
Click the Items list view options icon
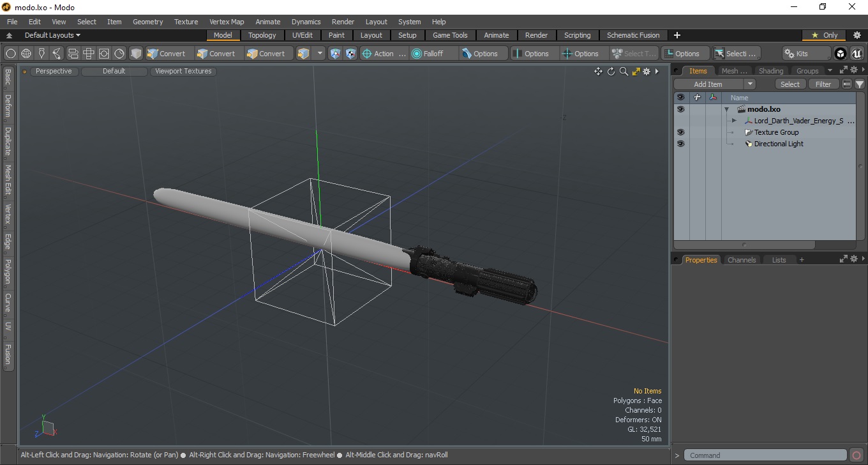847,84
